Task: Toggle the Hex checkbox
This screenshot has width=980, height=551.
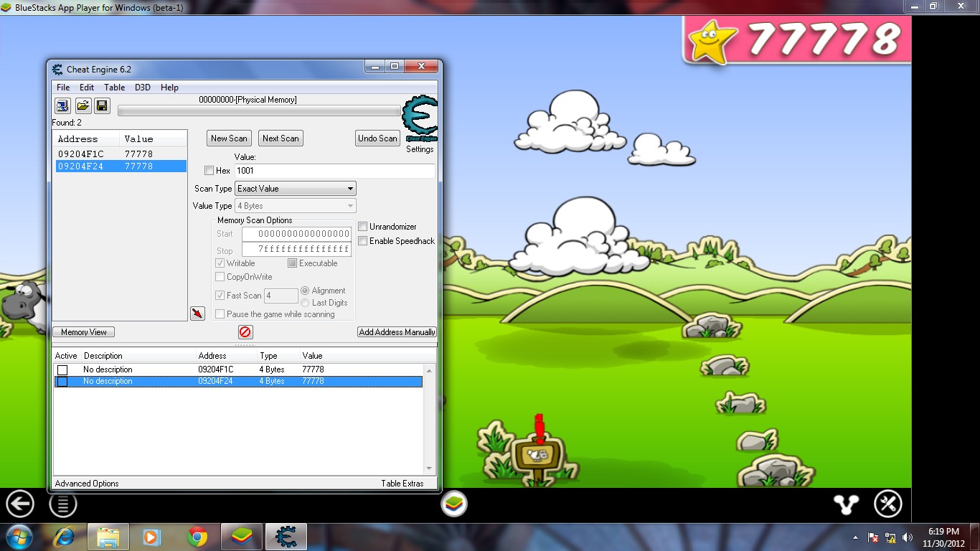Action: coord(209,171)
